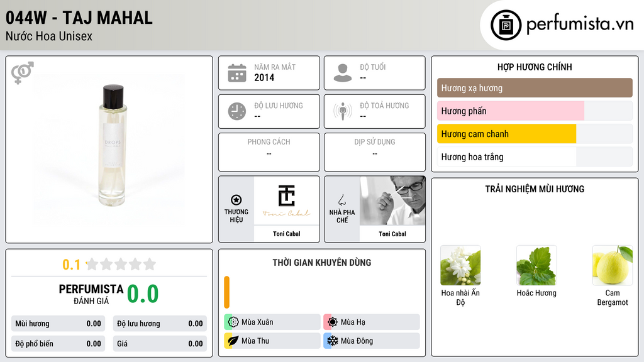Select the Mùa Đông season button
This screenshot has height=362, width=644.
372,341
